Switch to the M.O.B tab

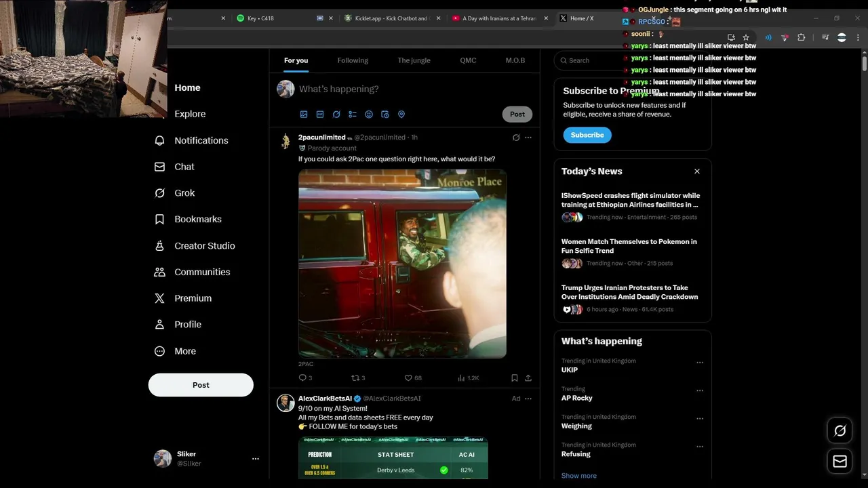click(515, 60)
